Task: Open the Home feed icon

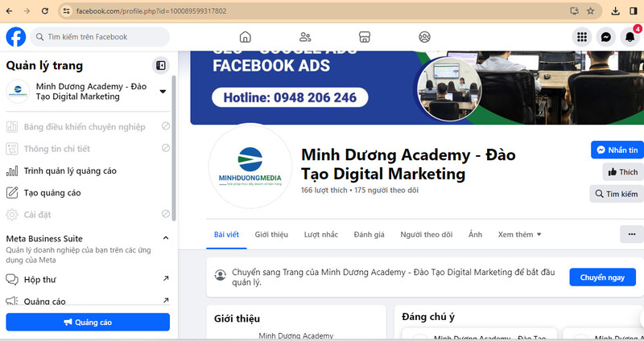Action: pos(246,37)
